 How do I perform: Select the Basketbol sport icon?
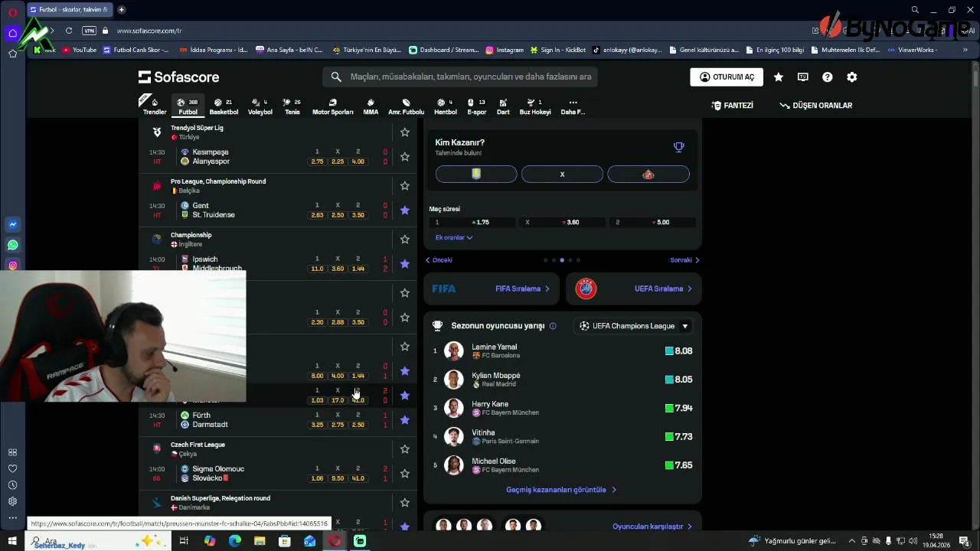click(x=224, y=106)
